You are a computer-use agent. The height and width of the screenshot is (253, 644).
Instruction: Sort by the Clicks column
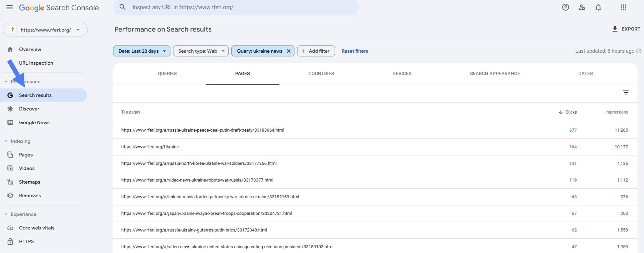[x=568, y=112]
